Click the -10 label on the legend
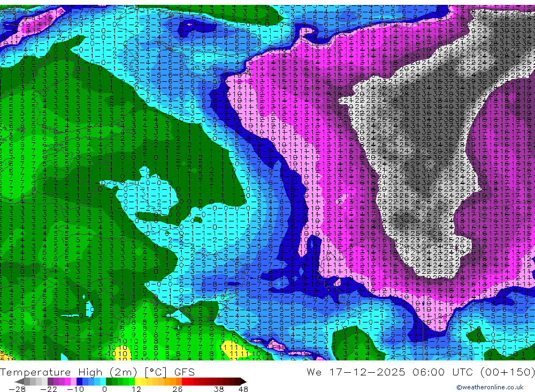Viewport: 535px width, 392px height. 75,389
